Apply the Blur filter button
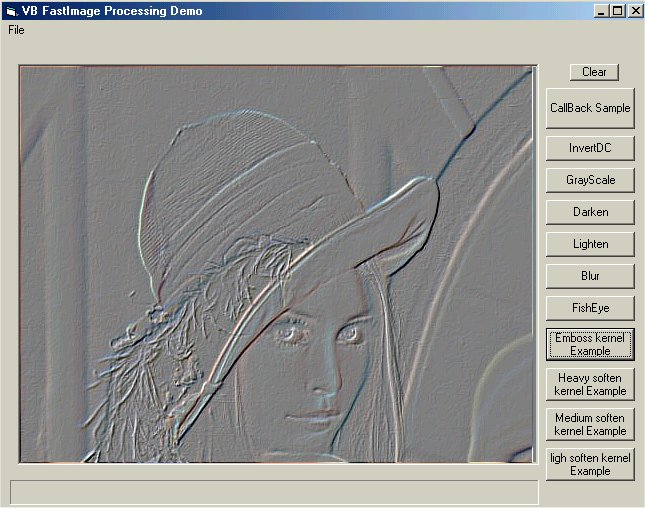This screenshot has width=645, height=508. click(x=590, y=276)
